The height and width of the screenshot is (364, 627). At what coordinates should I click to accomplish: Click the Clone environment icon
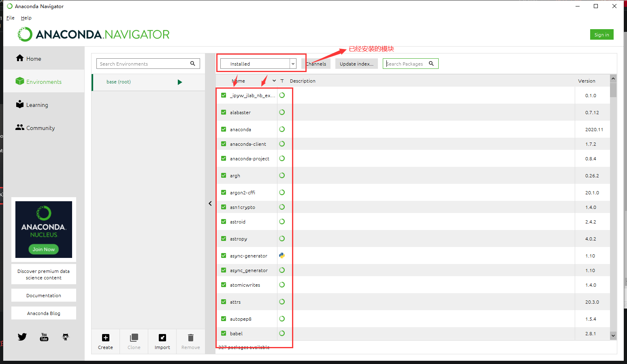(x=134, y=338)
